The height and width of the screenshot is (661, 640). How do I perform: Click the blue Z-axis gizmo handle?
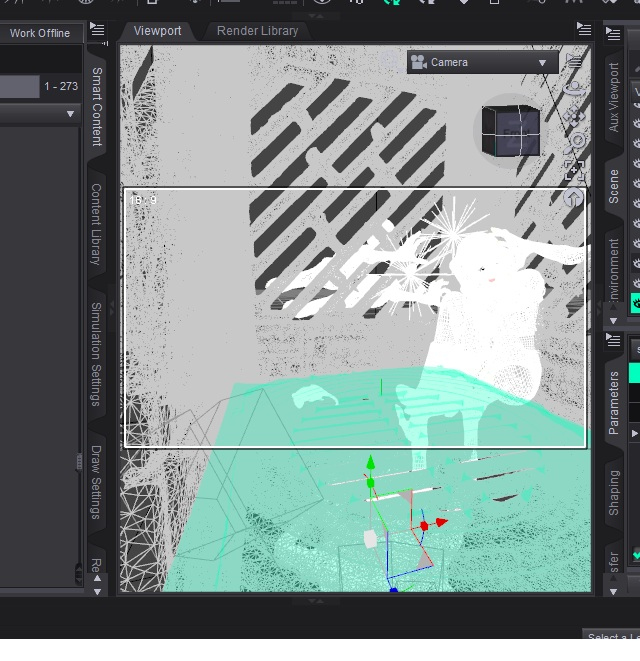394,591
